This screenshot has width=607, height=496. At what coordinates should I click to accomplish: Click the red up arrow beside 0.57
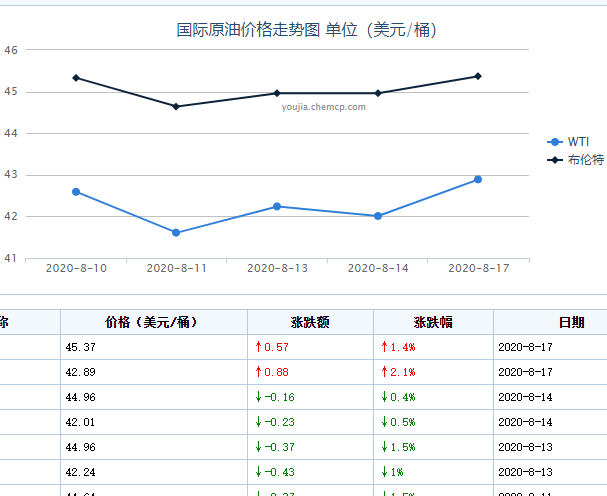[258, 347]
